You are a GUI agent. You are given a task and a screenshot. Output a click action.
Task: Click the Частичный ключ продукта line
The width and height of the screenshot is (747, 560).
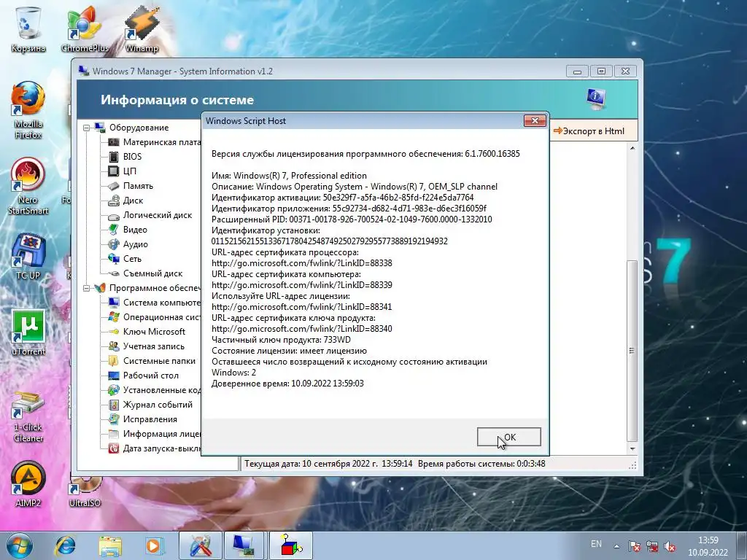pos(281,340)
